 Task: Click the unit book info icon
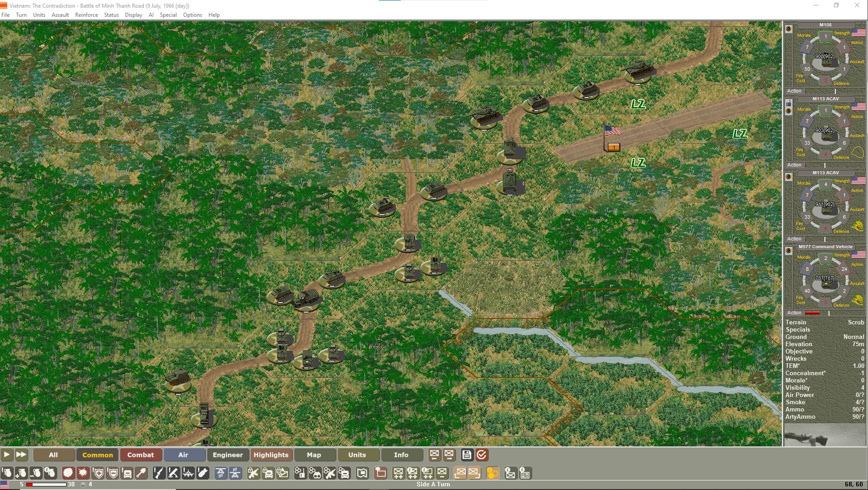[525, 473]
